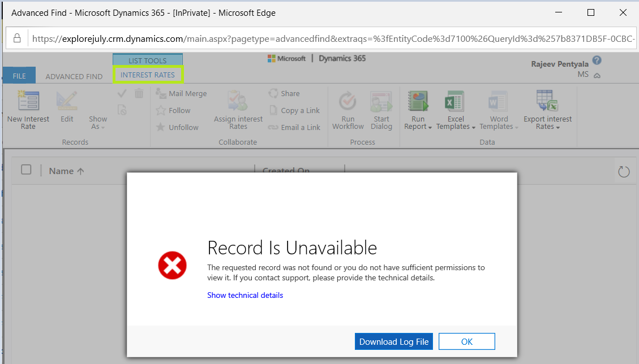Open the Show As dropdown

coord(98,123)
